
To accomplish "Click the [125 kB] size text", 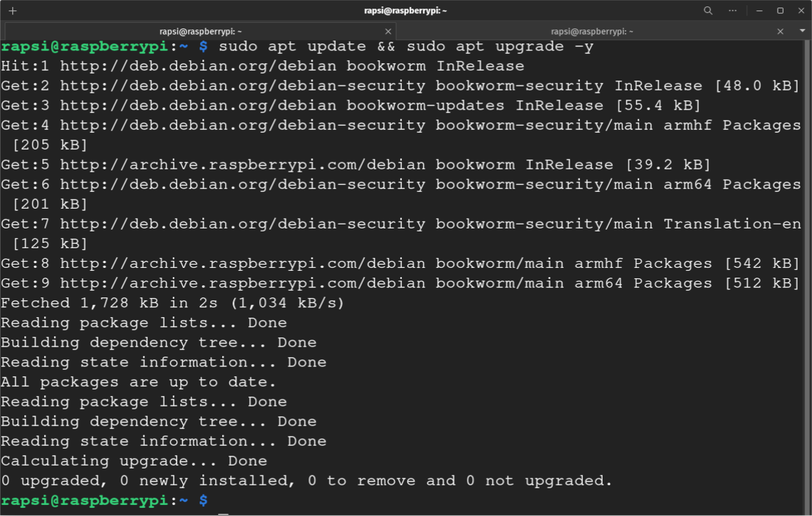I will coord(50,244).
